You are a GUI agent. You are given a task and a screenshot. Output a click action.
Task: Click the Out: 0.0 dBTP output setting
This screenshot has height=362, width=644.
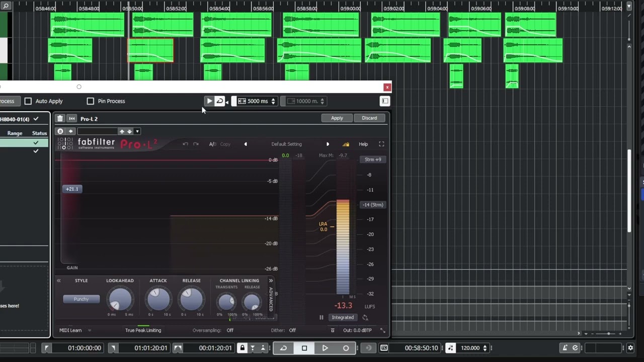pyautogui.click(x=357, y=330)
